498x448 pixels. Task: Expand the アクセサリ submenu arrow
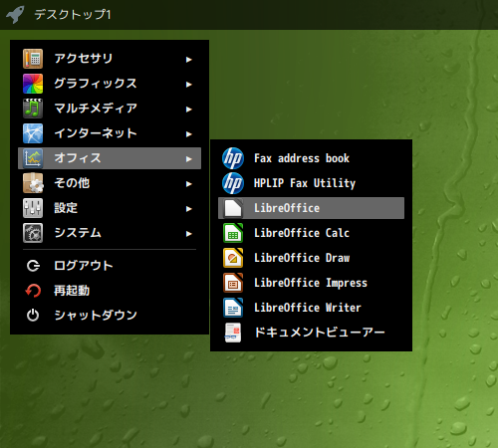[189, 60]
